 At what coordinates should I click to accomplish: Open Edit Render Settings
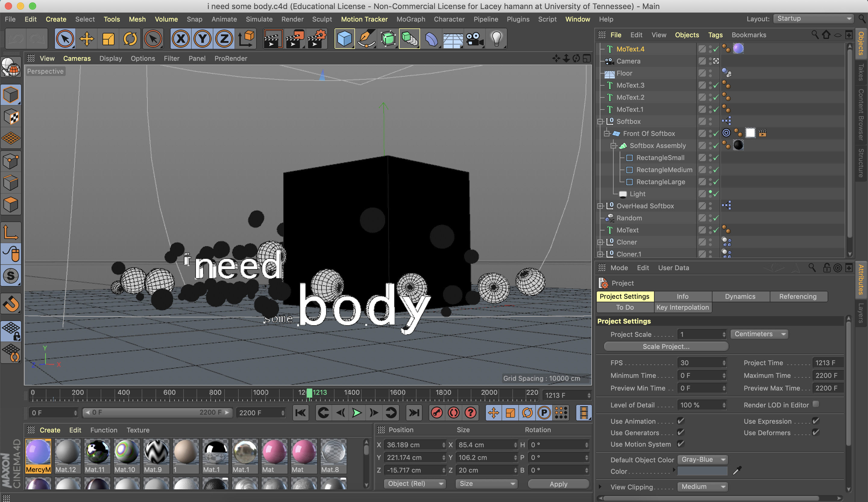tap(317, 39)
